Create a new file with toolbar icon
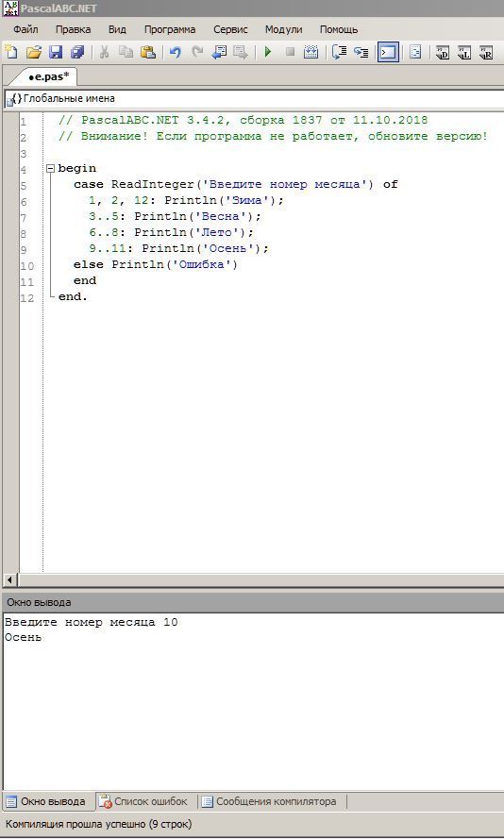Image resolution: width=504 pixels, height=839 pixels. click(11, 52)
